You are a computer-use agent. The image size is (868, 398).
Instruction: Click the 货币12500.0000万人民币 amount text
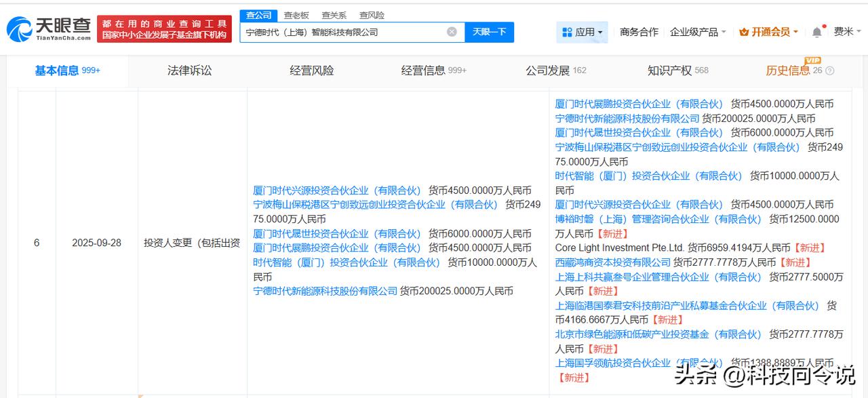pyautogui.click(x=697, y=226)
